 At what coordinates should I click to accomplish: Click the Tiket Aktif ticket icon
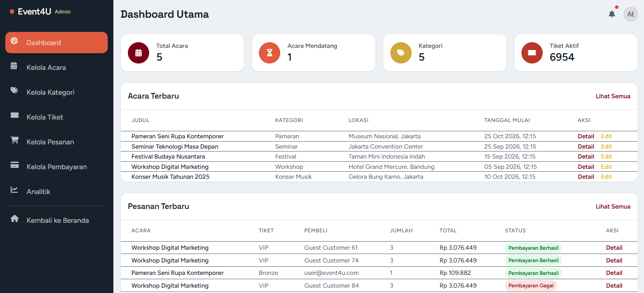pyautogui.click(x=532, y=53)
